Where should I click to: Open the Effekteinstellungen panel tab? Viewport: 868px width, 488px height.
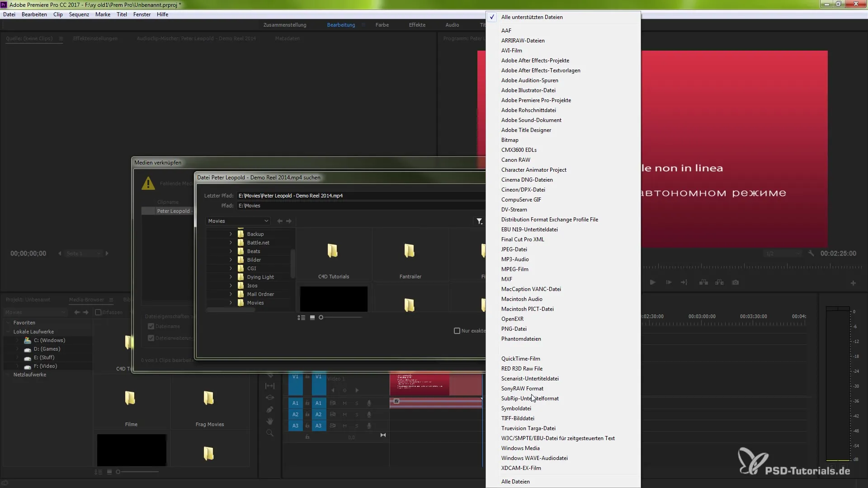(95, 39)
